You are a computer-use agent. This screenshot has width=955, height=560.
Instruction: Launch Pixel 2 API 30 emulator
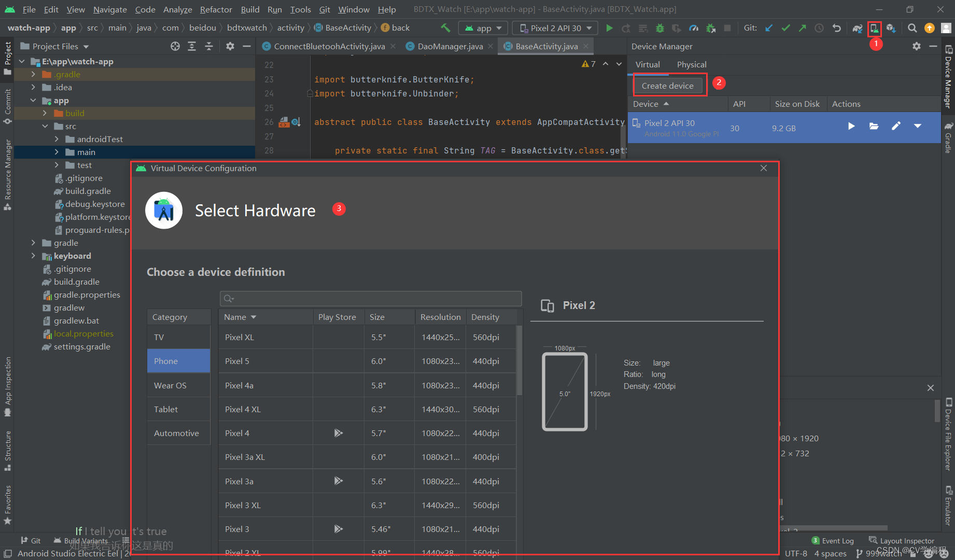point(851,126)
